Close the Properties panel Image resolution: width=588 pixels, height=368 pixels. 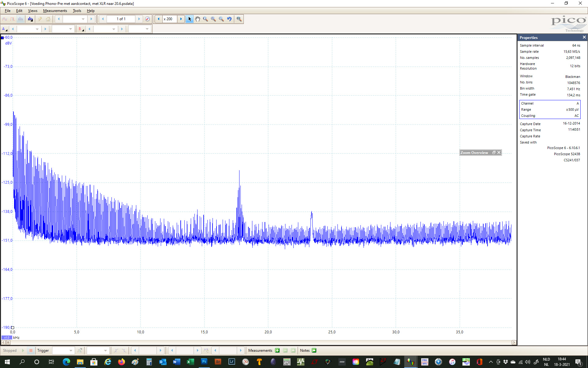[584, 37]
